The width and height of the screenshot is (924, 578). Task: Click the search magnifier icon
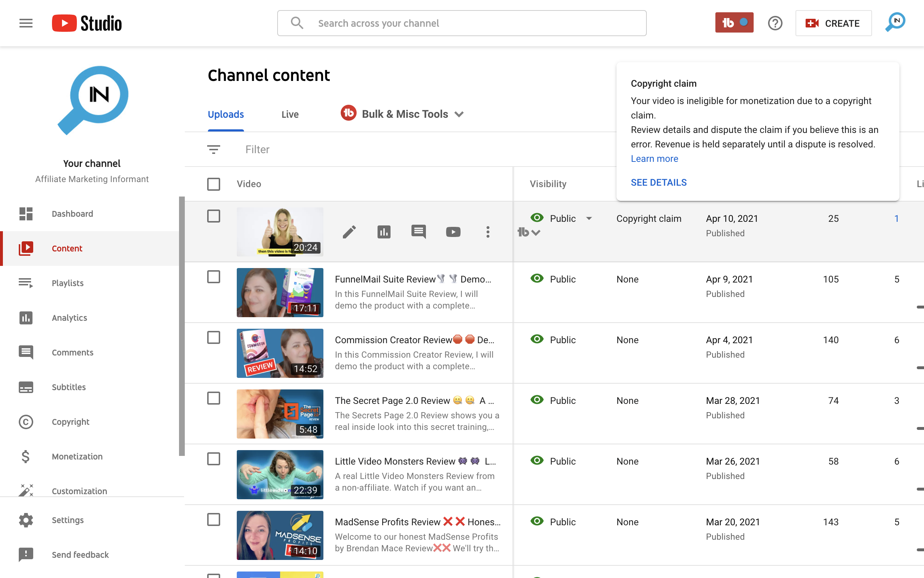click(x=297, y=23)
